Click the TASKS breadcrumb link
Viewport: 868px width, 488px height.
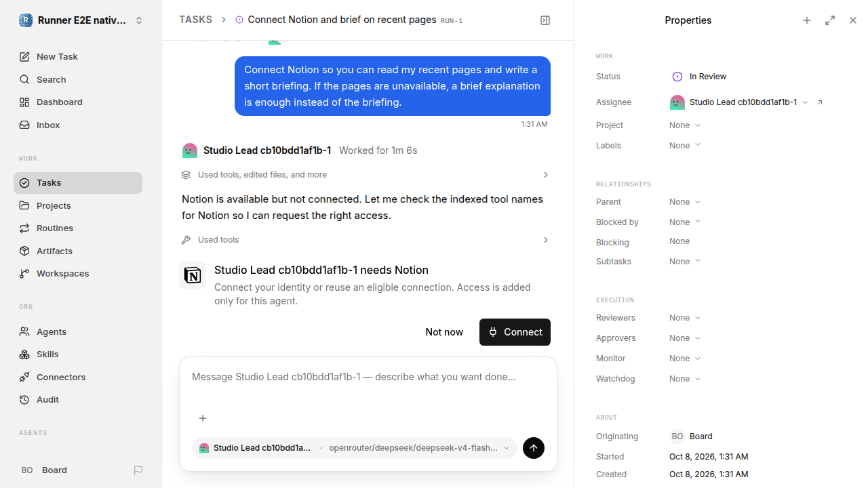pyautogui.click(x=195, y=20)
